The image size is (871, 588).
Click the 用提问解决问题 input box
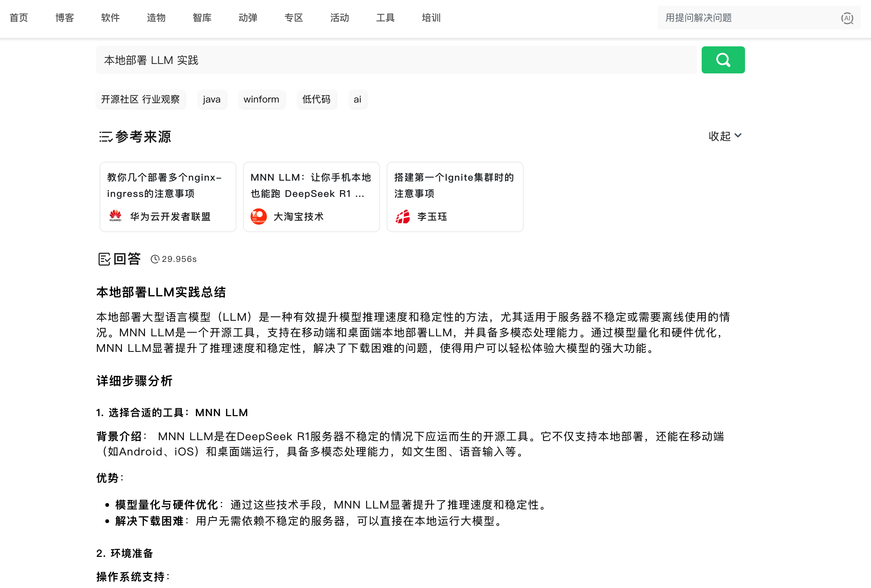coord(746,18)
